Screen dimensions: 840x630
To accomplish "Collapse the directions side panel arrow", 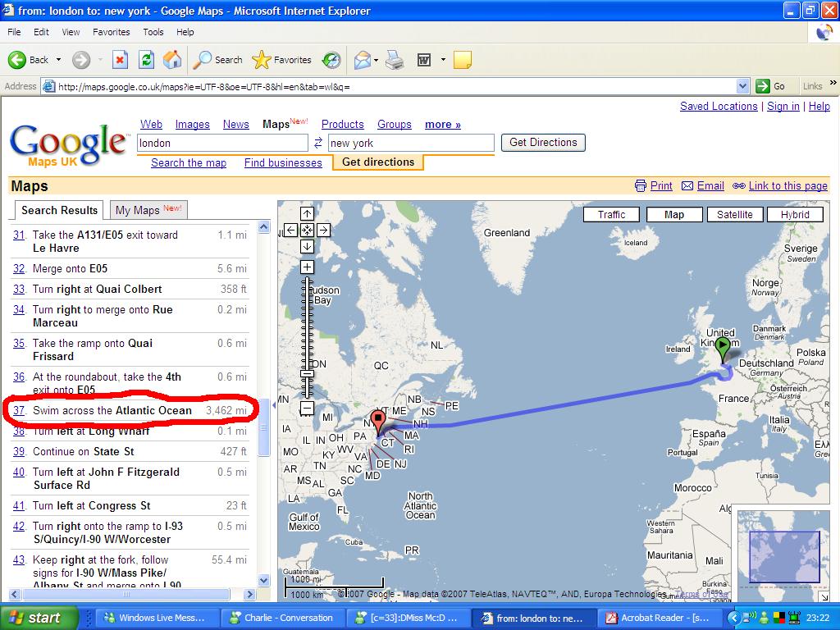I will click(x=274, y=405).
